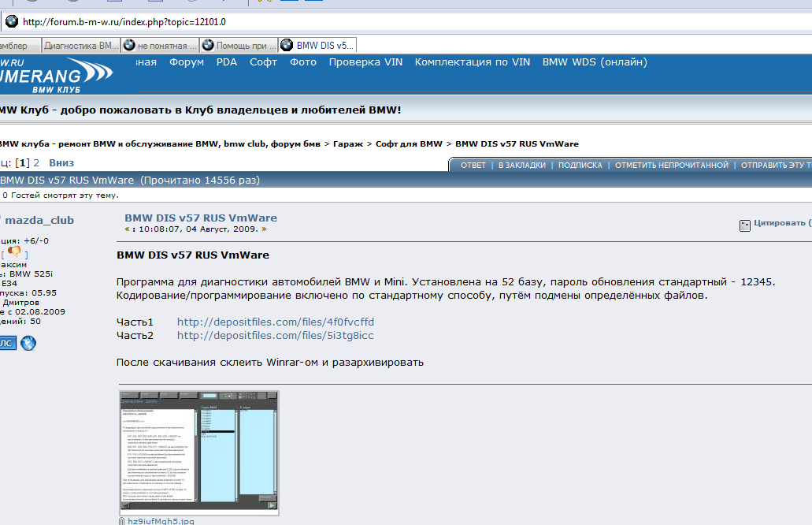Open the PDA menu item
The image size is (812, 525).
point(227,62)
